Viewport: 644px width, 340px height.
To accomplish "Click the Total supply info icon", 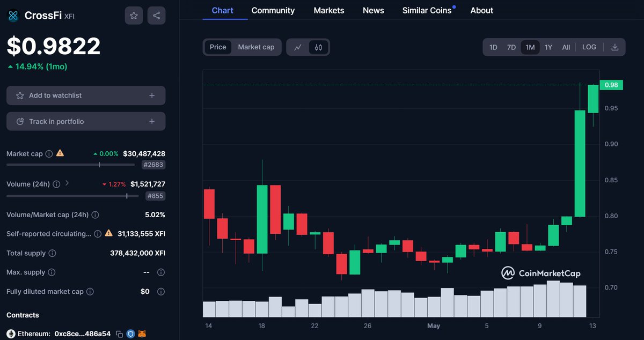I will (52, 253).
